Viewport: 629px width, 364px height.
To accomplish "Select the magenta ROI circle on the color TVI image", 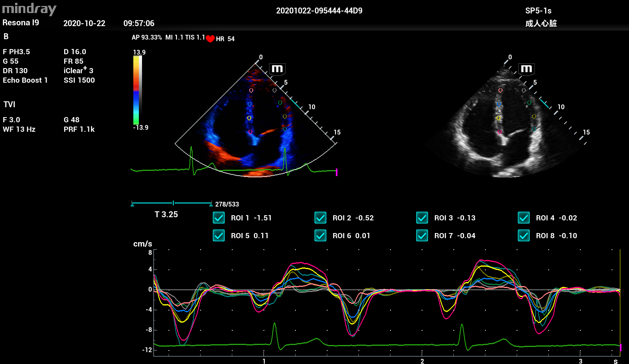I will pos(250,132).
